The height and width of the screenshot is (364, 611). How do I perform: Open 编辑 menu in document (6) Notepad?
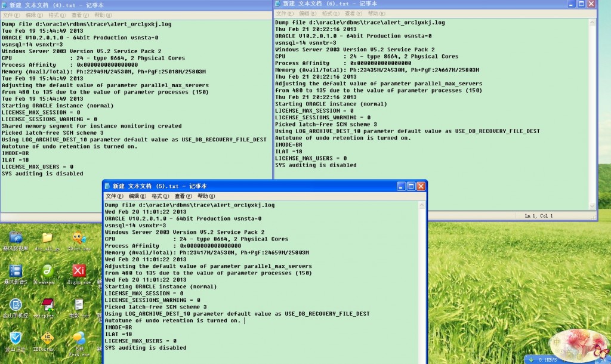click(307, 14)
